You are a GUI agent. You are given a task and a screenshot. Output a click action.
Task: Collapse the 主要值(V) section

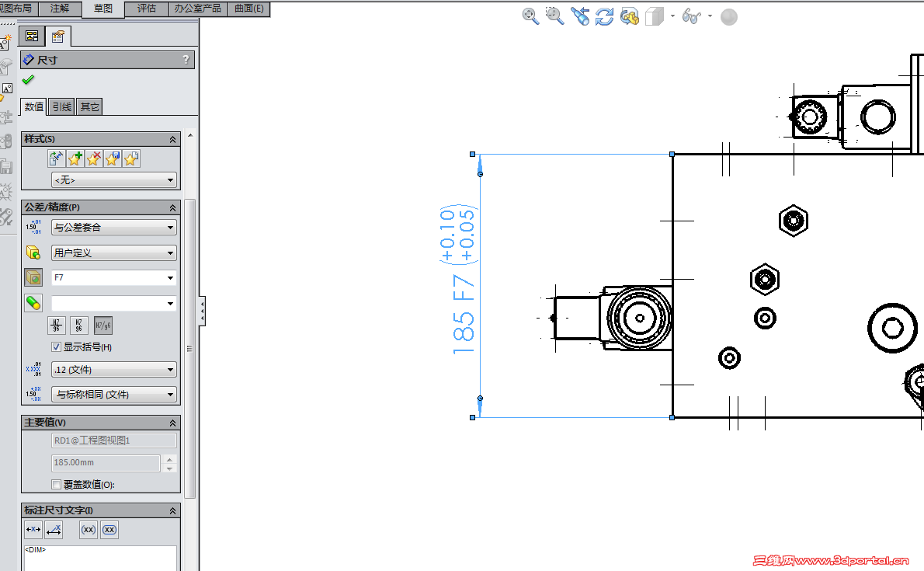coord(172,423)
